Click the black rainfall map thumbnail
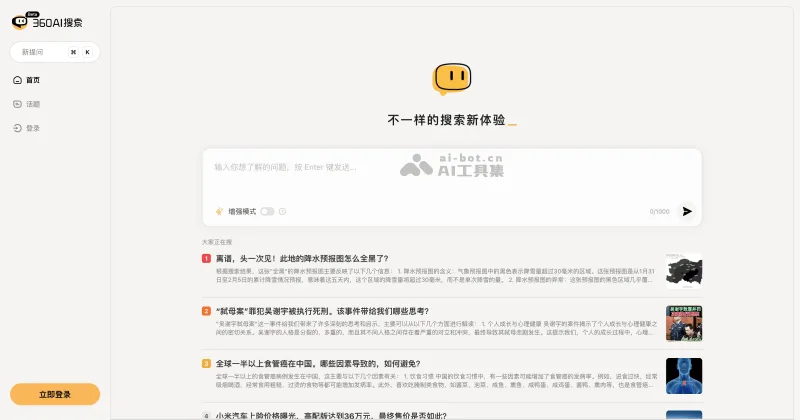Screen dimensions: 800x420 tap(684, 271)
